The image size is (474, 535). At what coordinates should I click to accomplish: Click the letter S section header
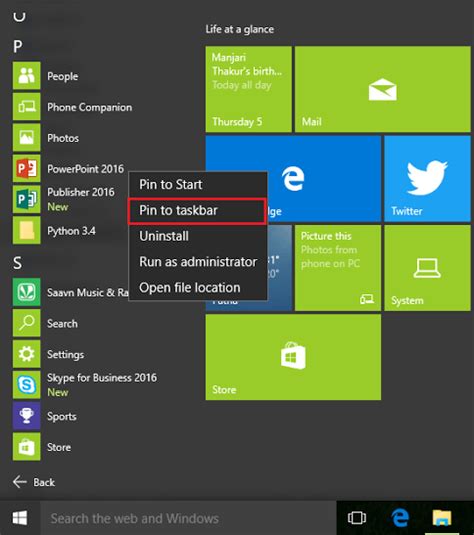point(17,263)
